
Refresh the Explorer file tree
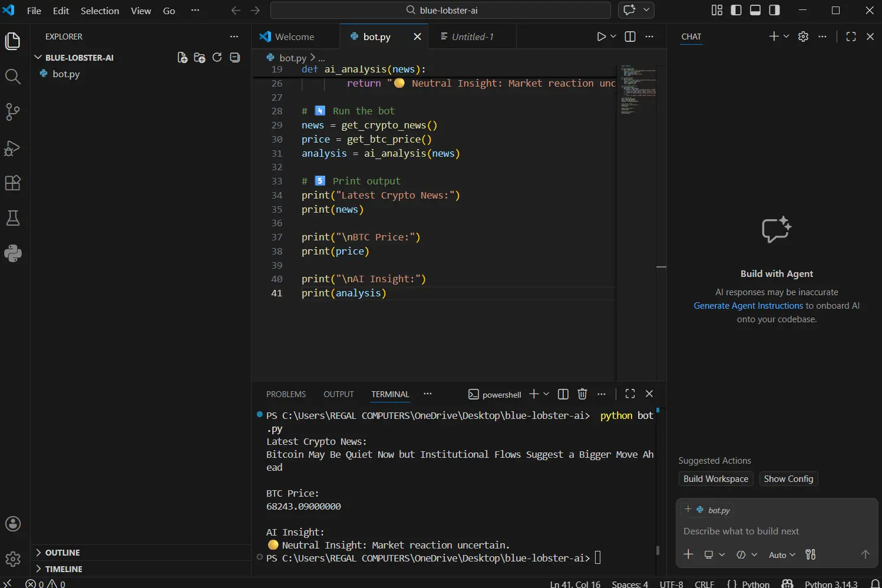click(x=217, y=57)
